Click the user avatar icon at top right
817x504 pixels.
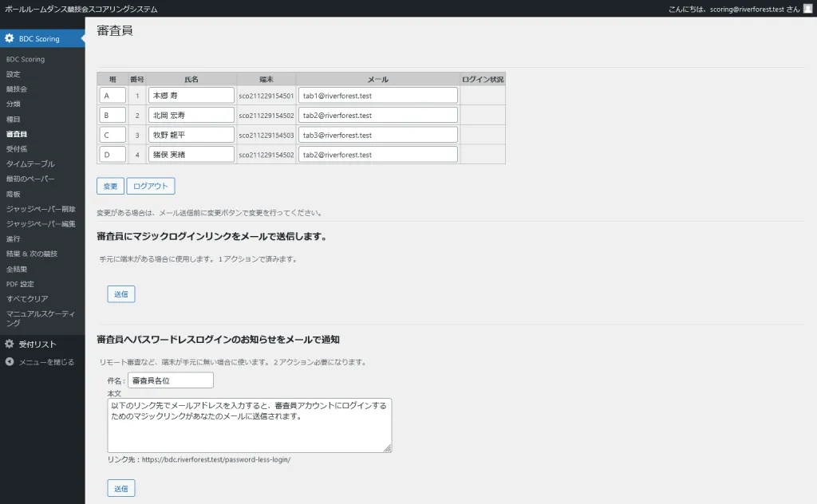[807, 9]
